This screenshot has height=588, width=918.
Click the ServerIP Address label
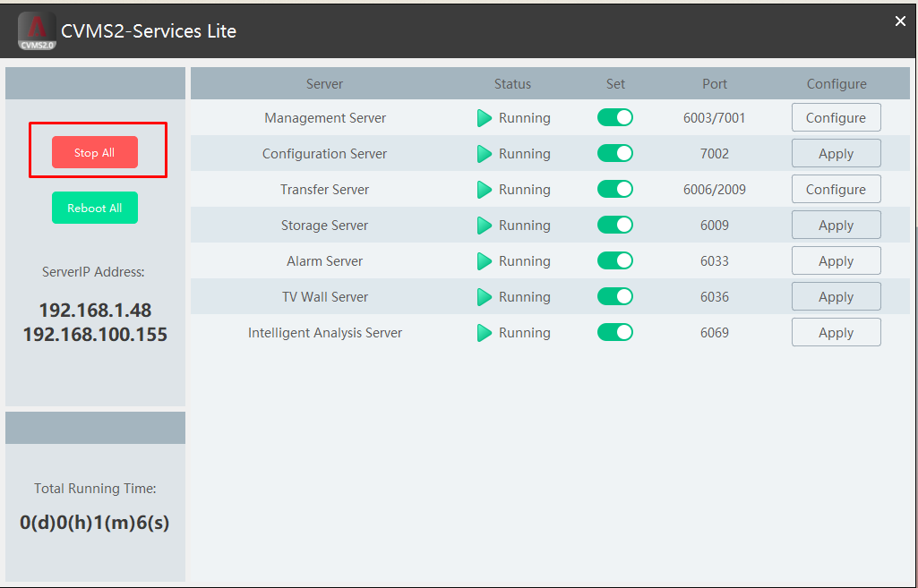[x=93, y=271]
